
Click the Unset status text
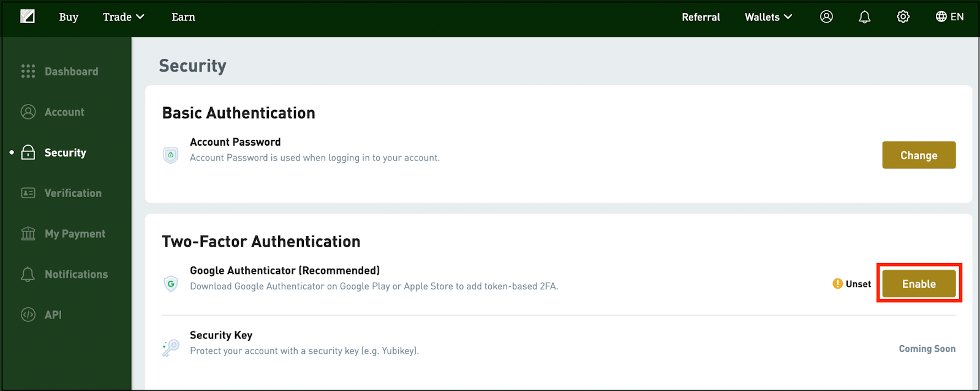tap(858, 284)
